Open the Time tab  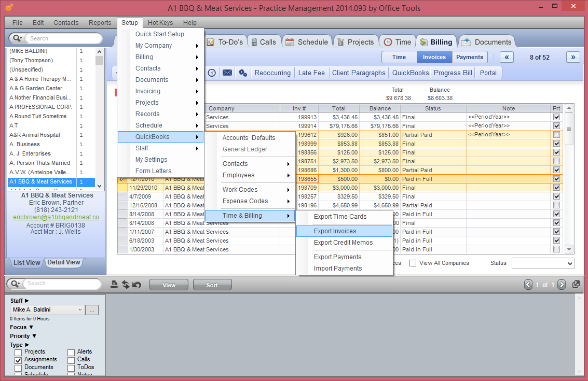(x=398, y=42)
